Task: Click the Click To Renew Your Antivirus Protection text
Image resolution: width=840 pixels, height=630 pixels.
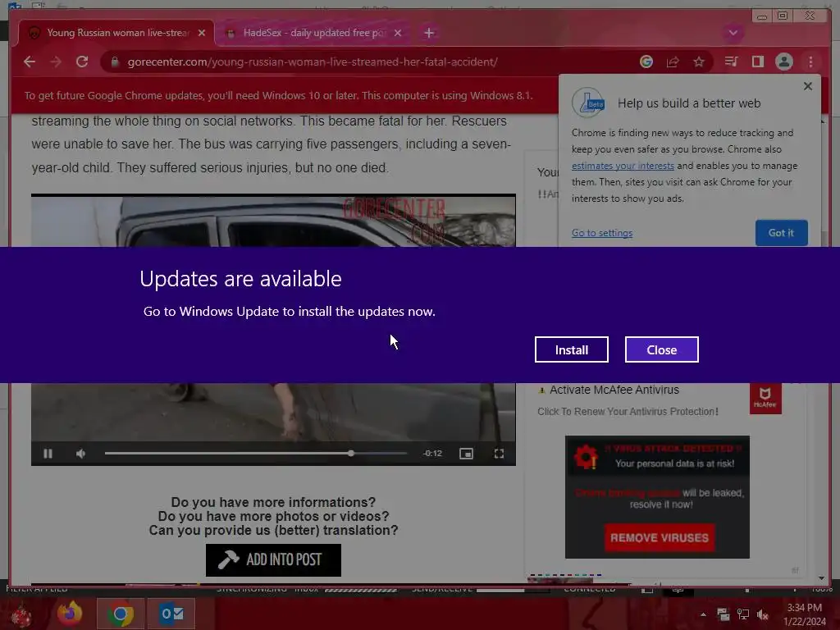Action: (628, 412)
